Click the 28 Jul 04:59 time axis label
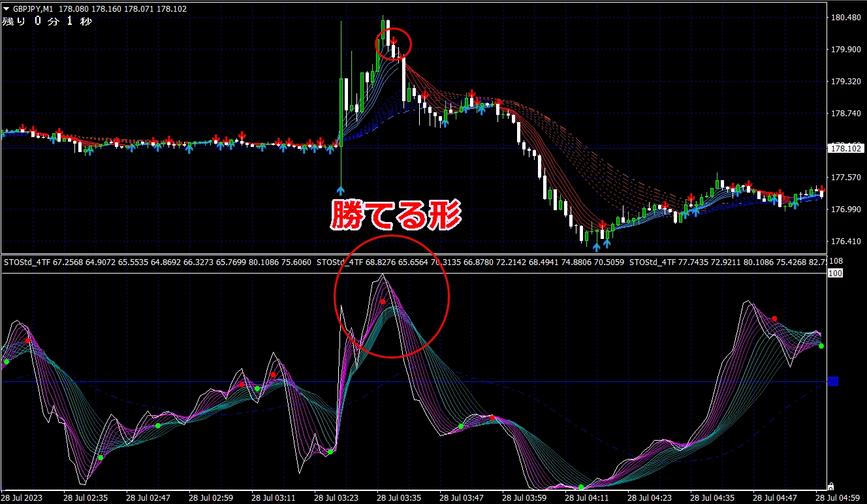This screenshot has width=867, height=504. click(841, 497)
